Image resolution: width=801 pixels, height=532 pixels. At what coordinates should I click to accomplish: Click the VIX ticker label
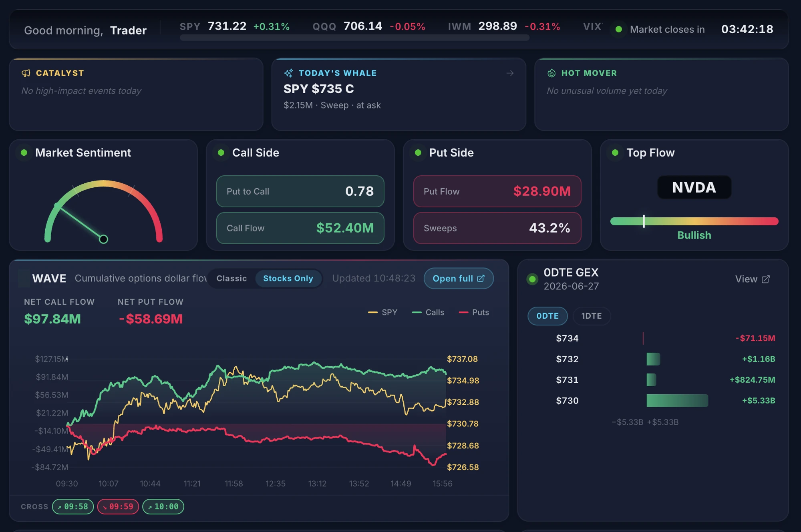pos(592,26)
